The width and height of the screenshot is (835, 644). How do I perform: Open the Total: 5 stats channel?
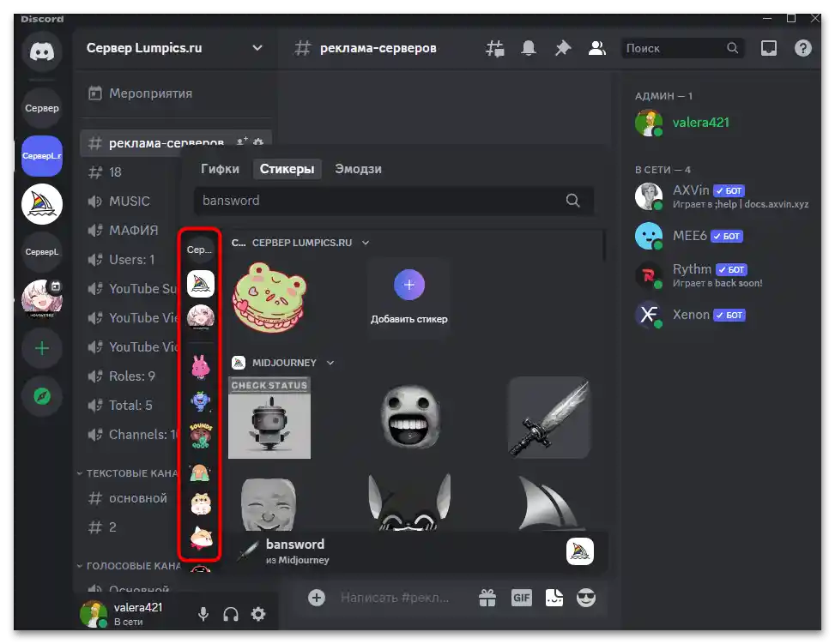pyautogui.click(x=130, y=406)
